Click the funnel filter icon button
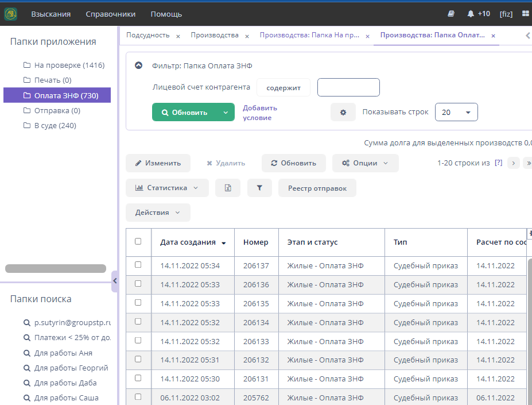This screenshot has width=532, height=405. [260, 188]
